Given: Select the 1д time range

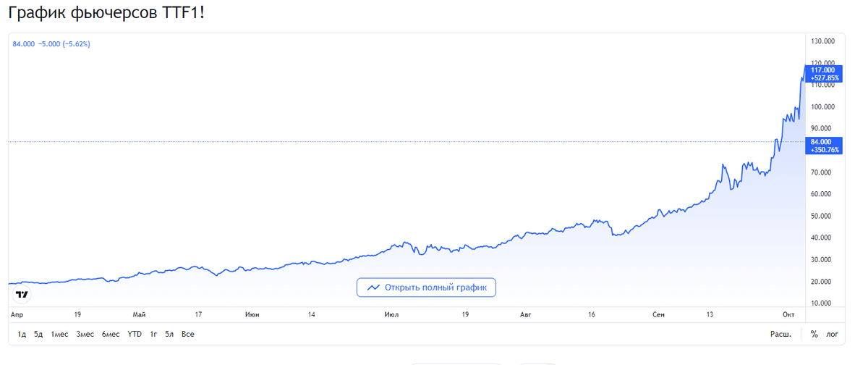Looking at the screenshot, I should coord(22,335).
